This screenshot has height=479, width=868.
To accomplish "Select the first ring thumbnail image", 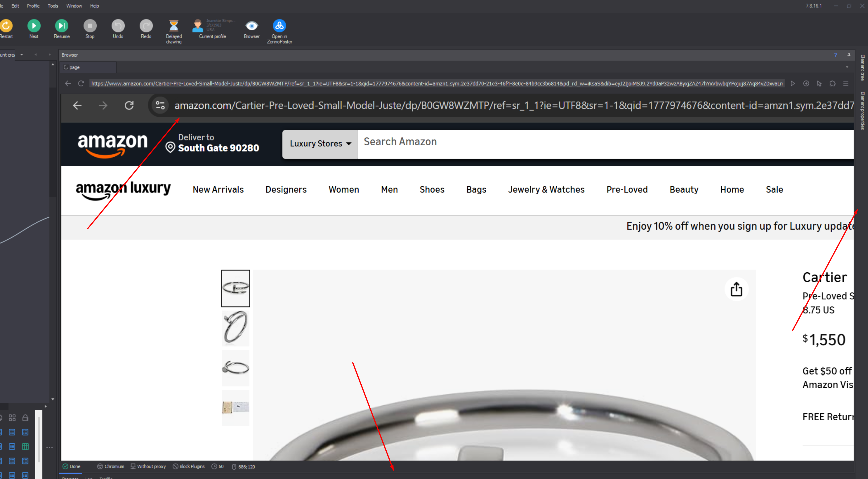I will [236, 288].
